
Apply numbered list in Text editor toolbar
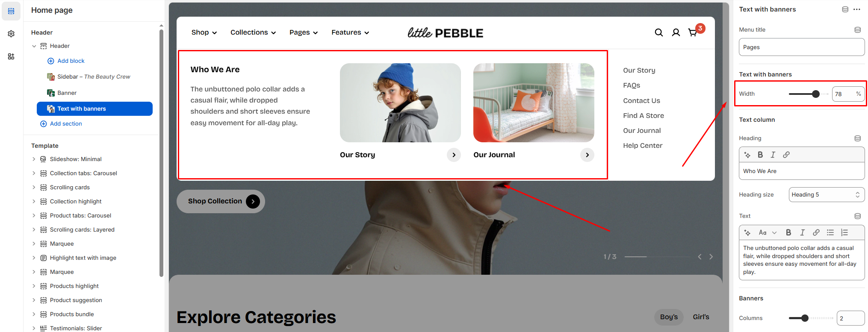coord(844,232)
